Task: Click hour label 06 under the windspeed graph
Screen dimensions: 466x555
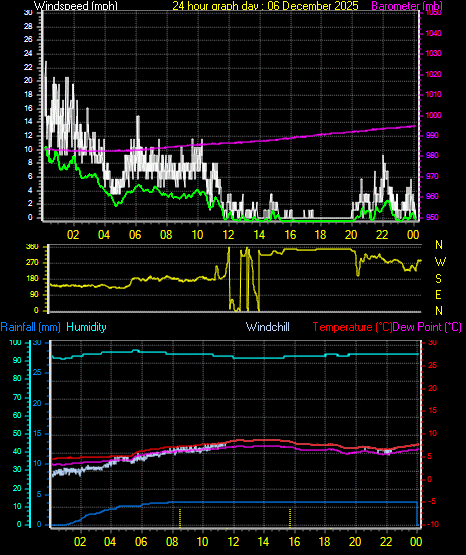Action: 135,235
